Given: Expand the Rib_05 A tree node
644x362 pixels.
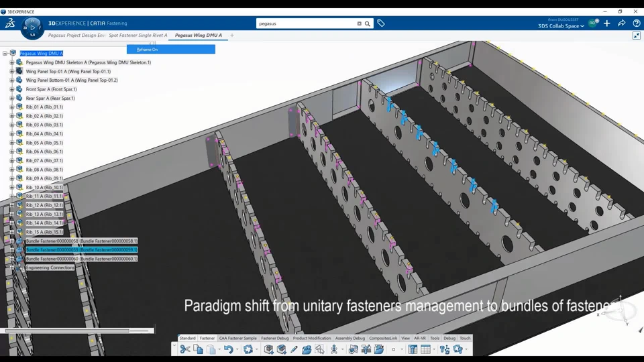Looking at the screenshot, I should [x=12, y=143].
